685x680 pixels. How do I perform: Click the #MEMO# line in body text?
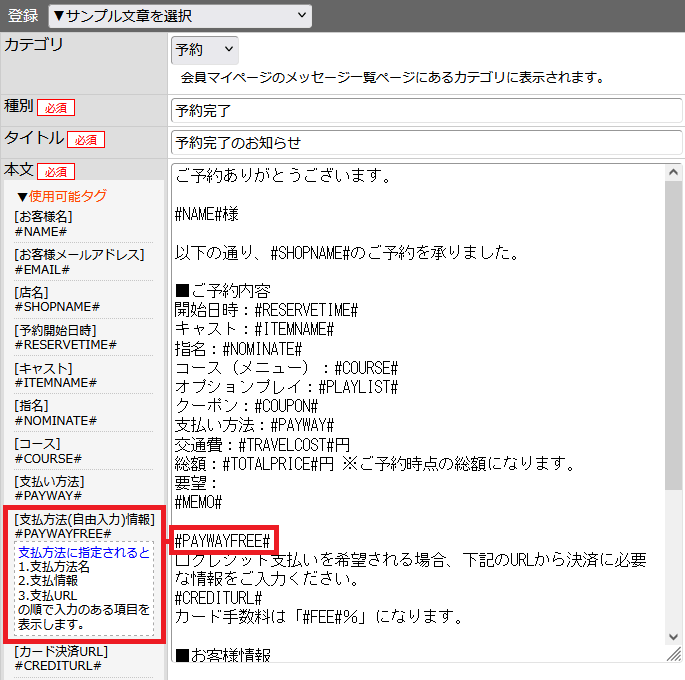pos(198,502)
